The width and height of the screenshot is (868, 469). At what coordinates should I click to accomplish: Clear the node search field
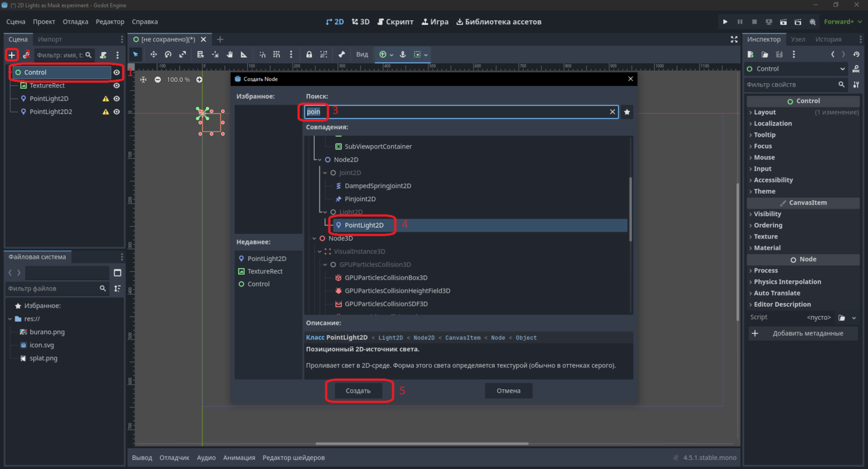(x=612, y=112)
